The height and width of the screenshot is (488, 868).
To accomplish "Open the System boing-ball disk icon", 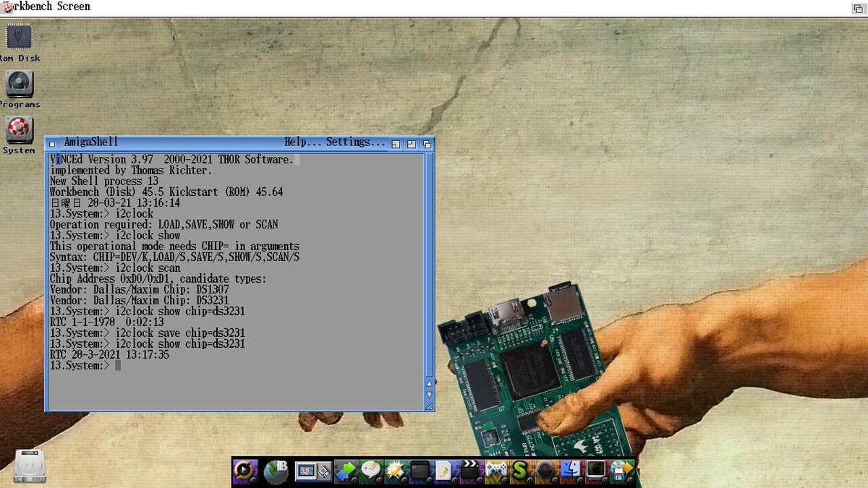I will (20, 130).
